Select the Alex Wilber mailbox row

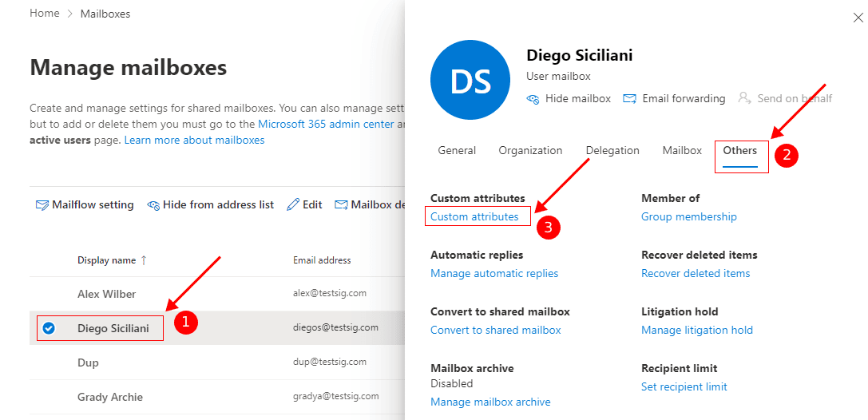tap(106, 294)
